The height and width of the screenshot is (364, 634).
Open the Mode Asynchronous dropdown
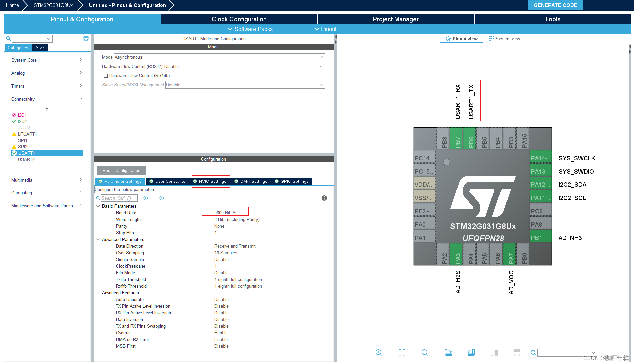point(219,57)
